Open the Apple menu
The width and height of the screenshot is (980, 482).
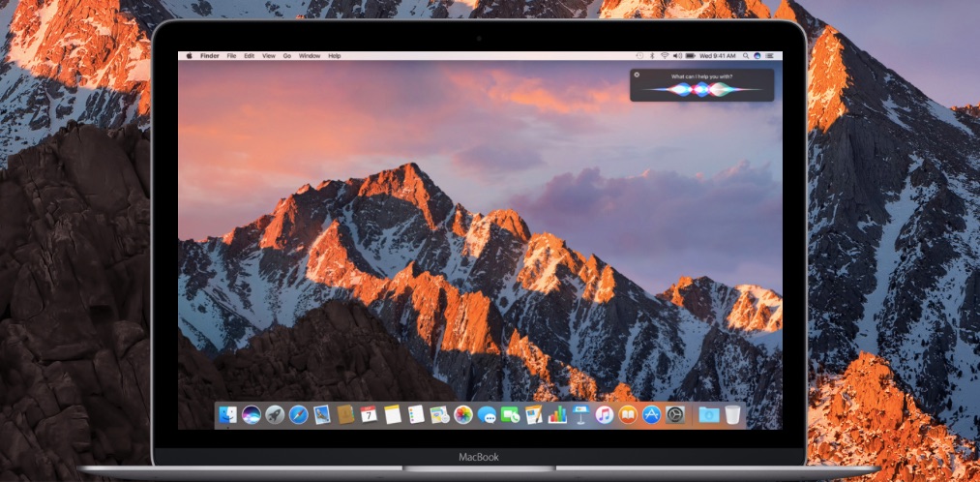click(189, 56)
